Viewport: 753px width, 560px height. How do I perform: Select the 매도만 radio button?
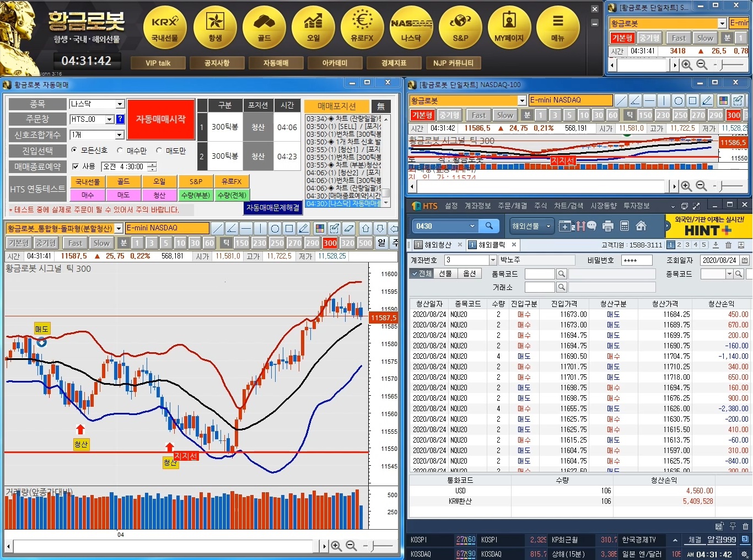tap(159, 150)
